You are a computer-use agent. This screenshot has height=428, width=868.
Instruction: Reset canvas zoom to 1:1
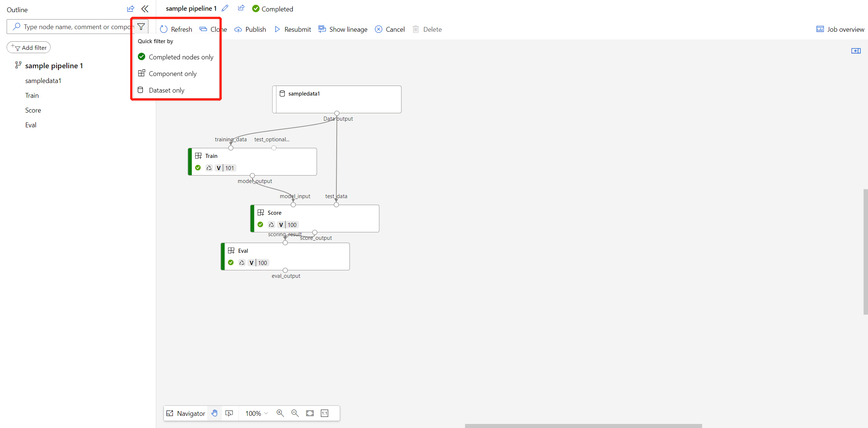[325, 413]
